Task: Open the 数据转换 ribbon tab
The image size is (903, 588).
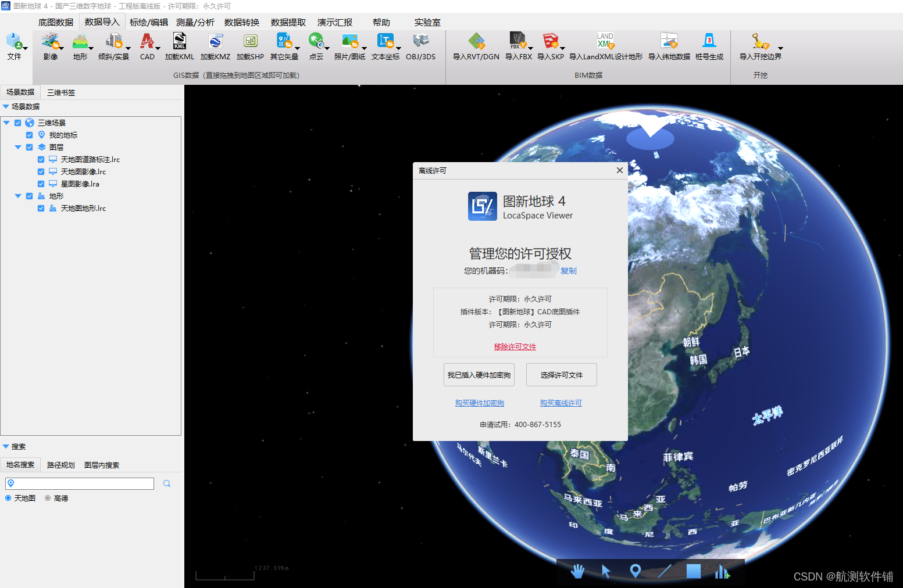Action: coord(242,22)
